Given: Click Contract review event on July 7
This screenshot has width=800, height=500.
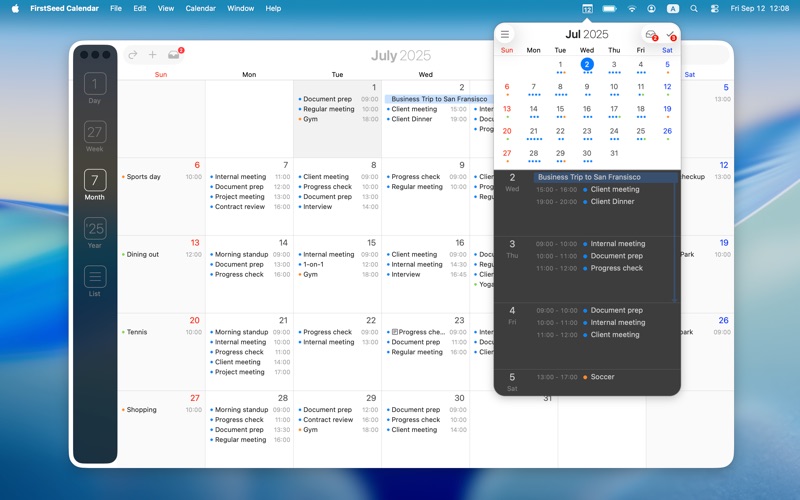Looking at the screenshot, I should tap(239, 207).
